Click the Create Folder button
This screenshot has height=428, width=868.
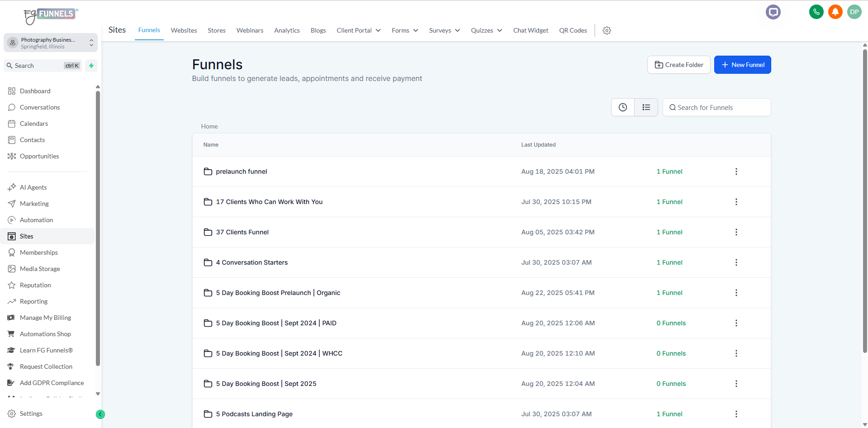click(678, 65)
